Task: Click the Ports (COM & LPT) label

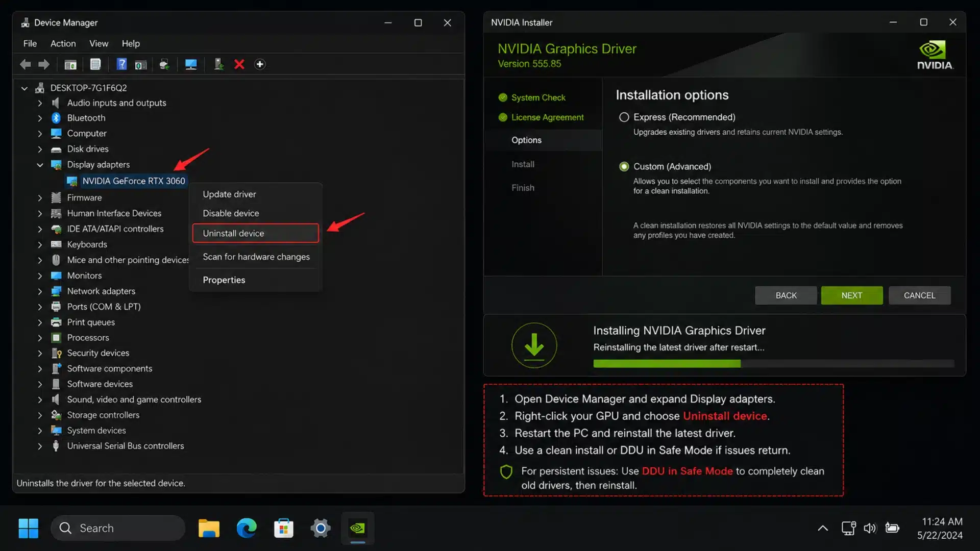Action: click(x=104, y=307)
